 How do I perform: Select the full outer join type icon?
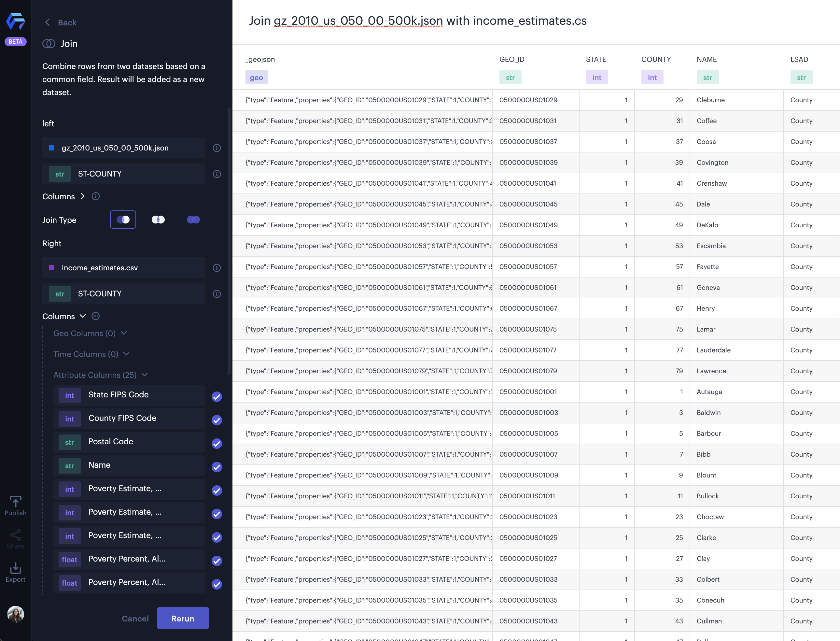[x=193, y=220]
